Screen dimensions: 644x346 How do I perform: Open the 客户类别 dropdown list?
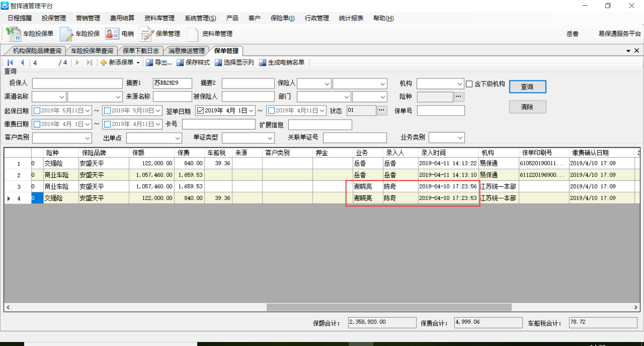pos(87,138)
